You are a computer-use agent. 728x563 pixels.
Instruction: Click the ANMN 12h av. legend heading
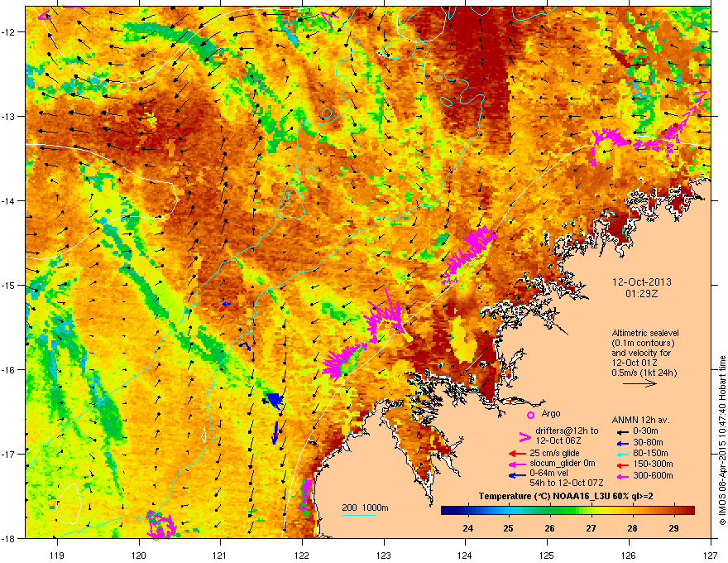(640, 420)
